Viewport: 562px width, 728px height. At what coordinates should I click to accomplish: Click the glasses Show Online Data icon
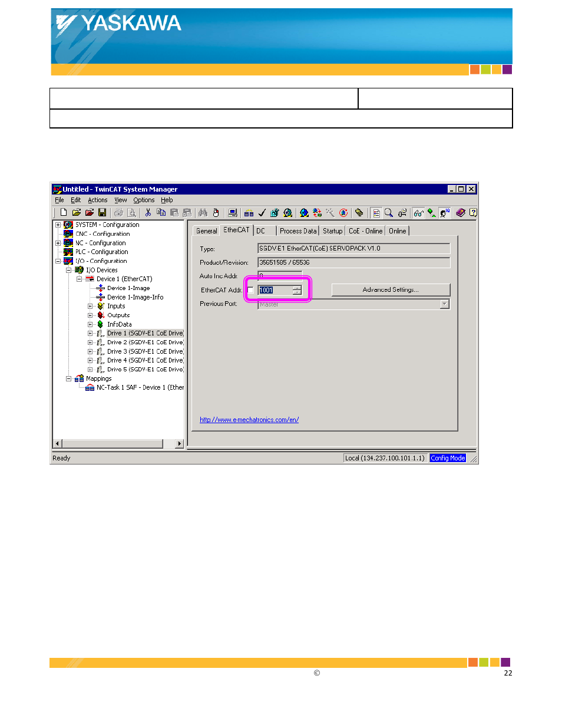pos(418,213)
